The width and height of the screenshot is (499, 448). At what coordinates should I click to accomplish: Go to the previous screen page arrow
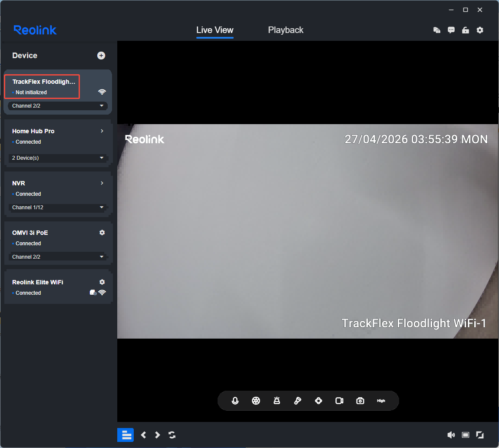(x=143, y=435)
